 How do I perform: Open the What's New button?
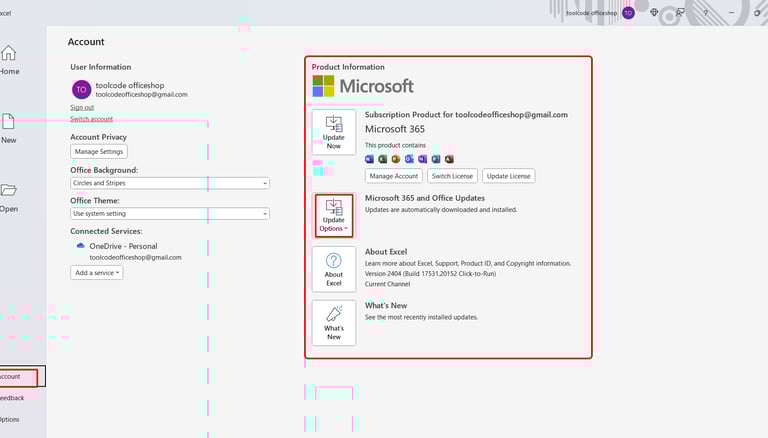[334, 323]
